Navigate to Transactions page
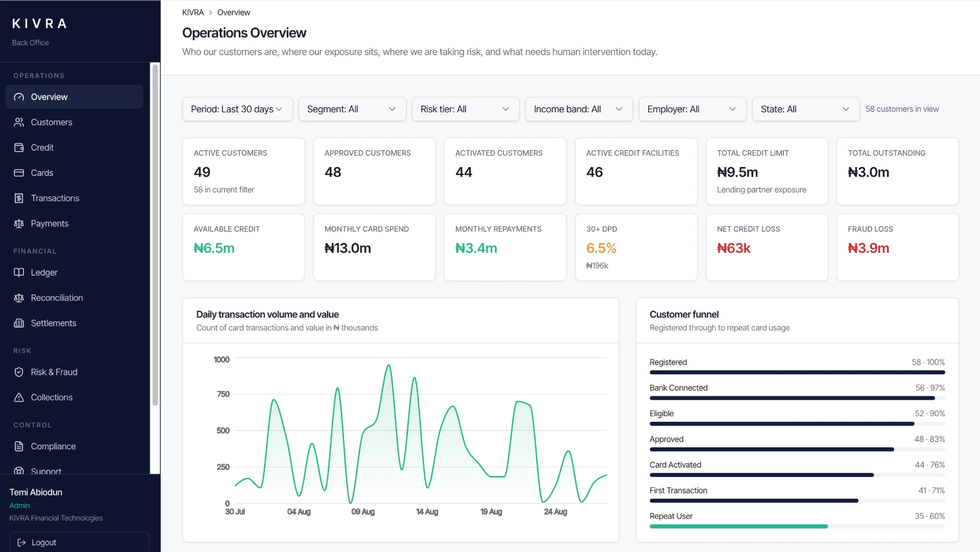 coord(74,198)
